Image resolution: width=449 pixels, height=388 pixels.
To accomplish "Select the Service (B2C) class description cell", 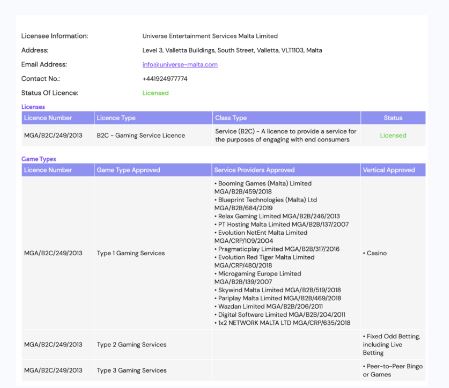I will 286,135.
